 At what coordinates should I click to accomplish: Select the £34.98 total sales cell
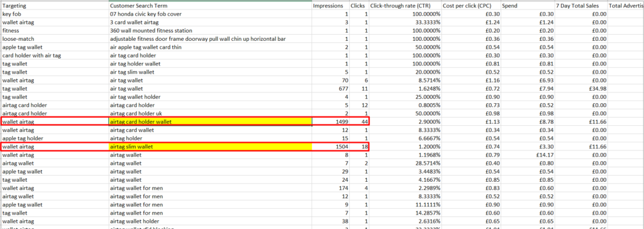click(580, 89)
